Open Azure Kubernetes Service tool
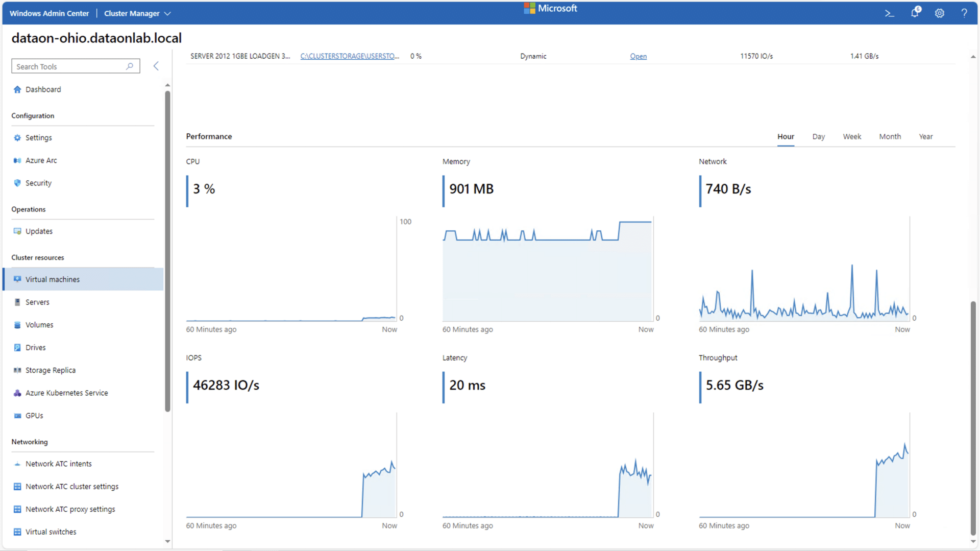Screen dimensions: 980x551 (x=66, y=393)
